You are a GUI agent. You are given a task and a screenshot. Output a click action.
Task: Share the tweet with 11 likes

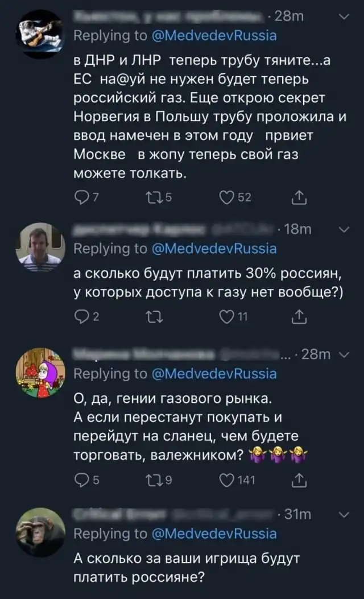tap(299, 318)
